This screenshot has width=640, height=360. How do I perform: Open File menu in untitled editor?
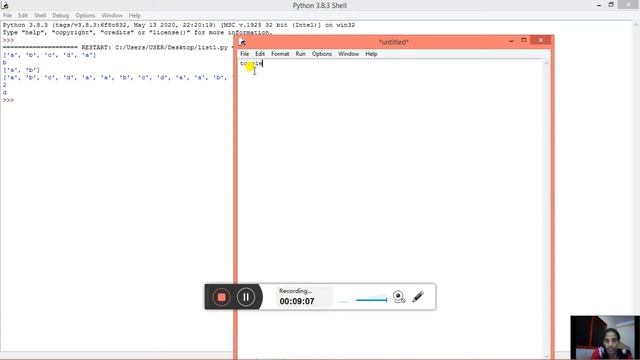tap(244, 54)
